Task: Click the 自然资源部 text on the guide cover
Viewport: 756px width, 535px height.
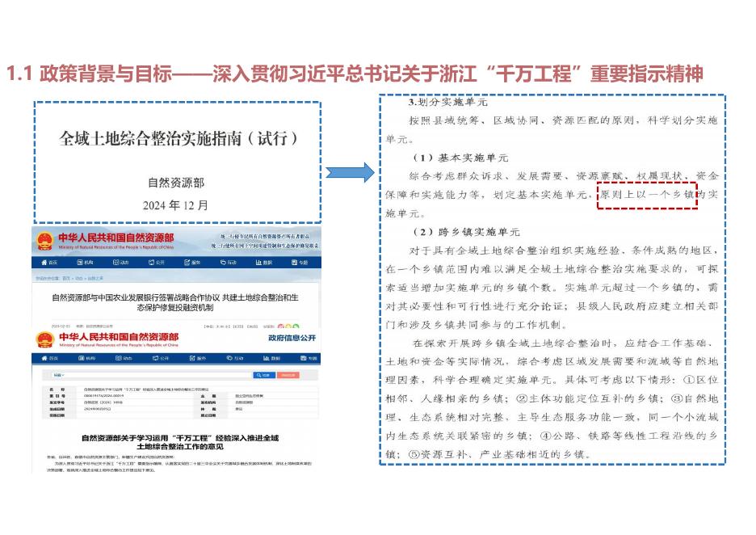Action: click(x=176, y=183)
